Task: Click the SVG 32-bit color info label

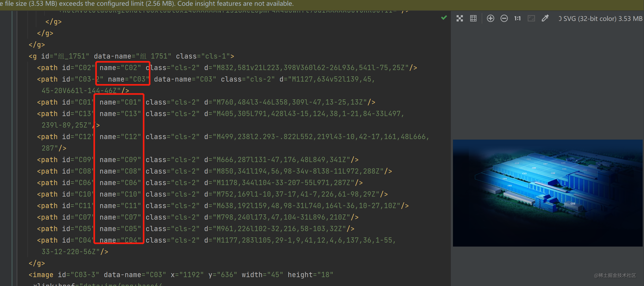Action: click(601, 19)
